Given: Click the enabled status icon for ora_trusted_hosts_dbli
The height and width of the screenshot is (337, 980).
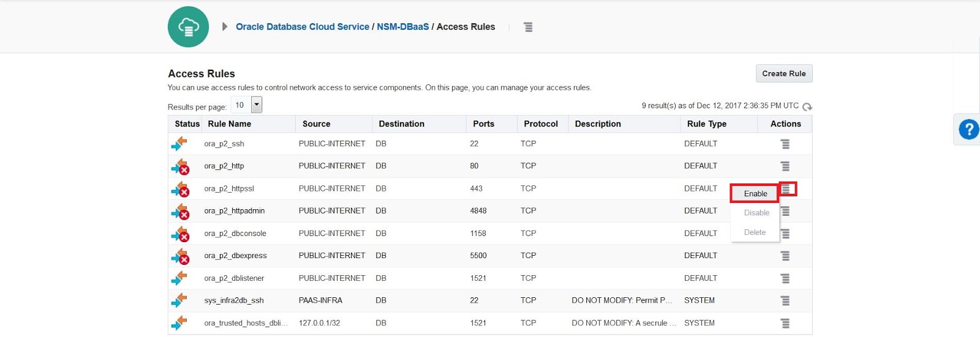Looking at the screenshot, I should 179,323.
